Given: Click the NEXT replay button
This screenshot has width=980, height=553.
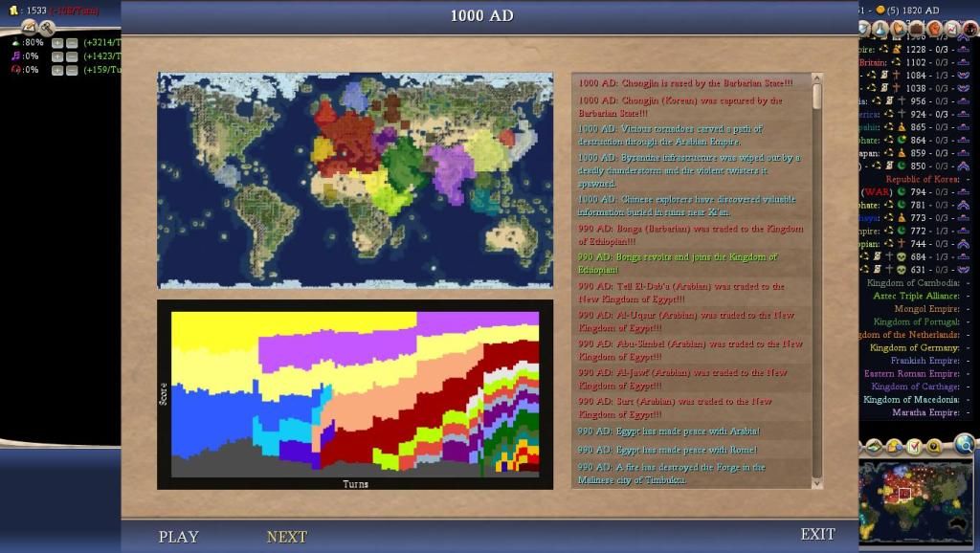Looking at the screenshot, I should [287, 537].
